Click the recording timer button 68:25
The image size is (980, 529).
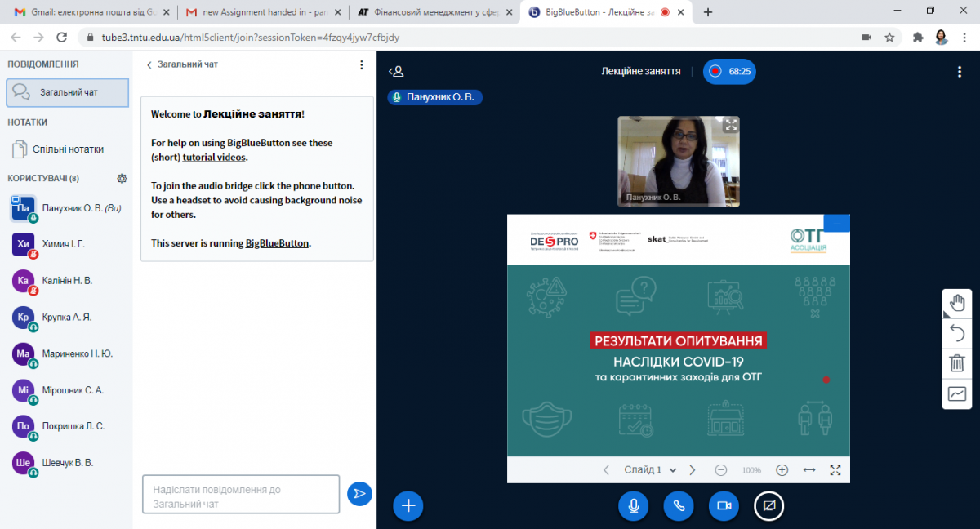[x=729, y=72]
